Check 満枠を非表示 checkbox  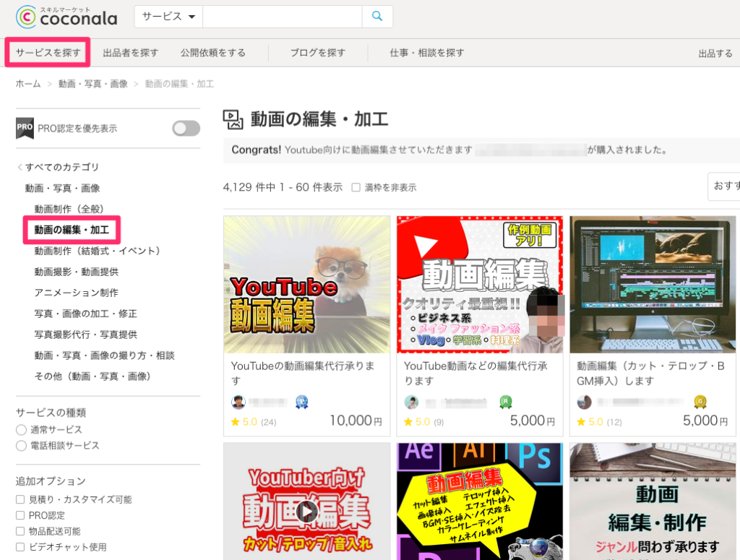356,187
